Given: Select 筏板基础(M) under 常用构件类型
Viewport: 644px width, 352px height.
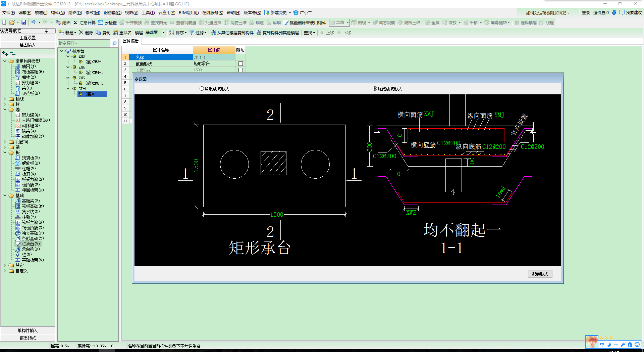Looking at the screenshot, I should click(x=33, y=72).
